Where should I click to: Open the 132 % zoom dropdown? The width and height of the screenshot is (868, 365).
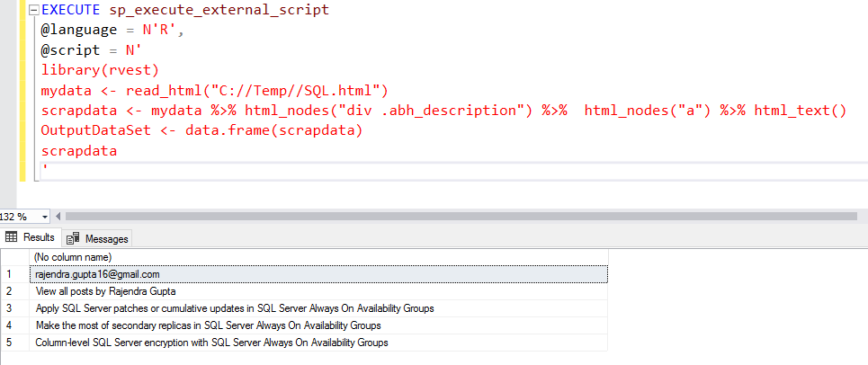pyautogui.click(x=45, y=217)
